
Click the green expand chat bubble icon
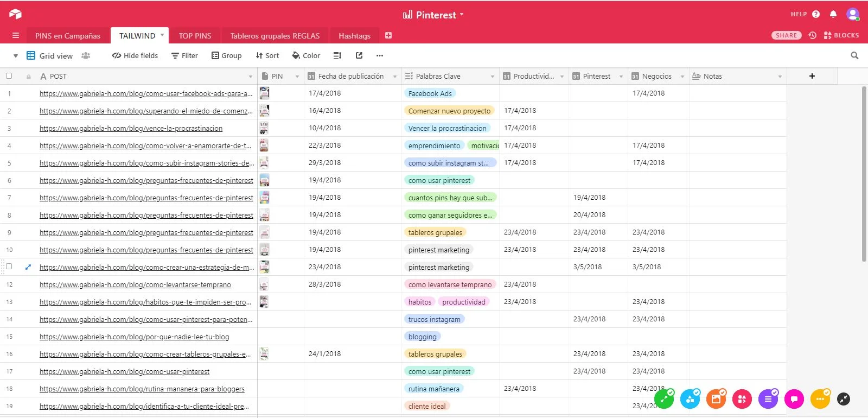tap(664, 399)
